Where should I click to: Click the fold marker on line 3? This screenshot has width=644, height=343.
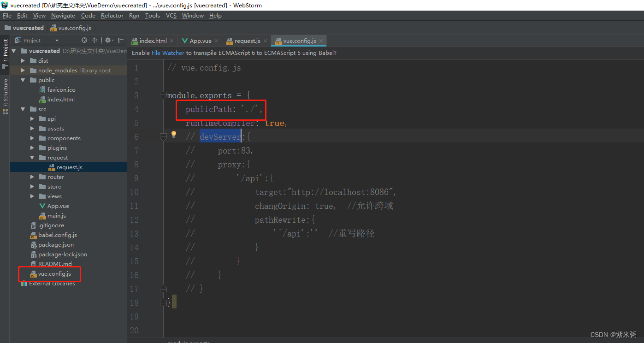pyautogui.click(x=163, y=95)
